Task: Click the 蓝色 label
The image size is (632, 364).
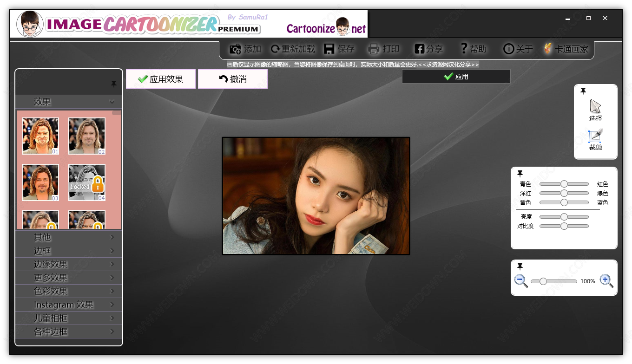Action: pyautogui.click(x=602, y=203)
